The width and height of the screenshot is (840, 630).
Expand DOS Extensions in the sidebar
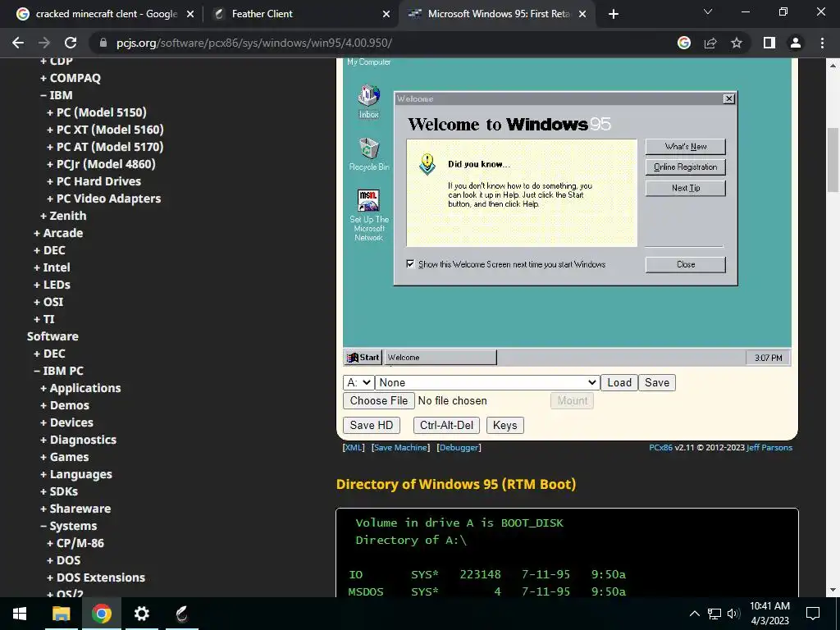(96, 577)
